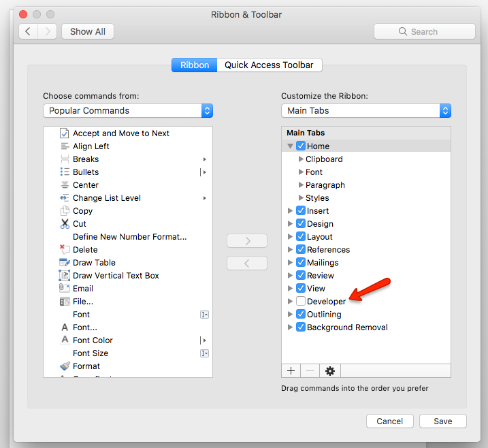488x448 pixels.
Task: Click the plus icon to add tab
Action: pyautogui.click(x=291, y=371)
